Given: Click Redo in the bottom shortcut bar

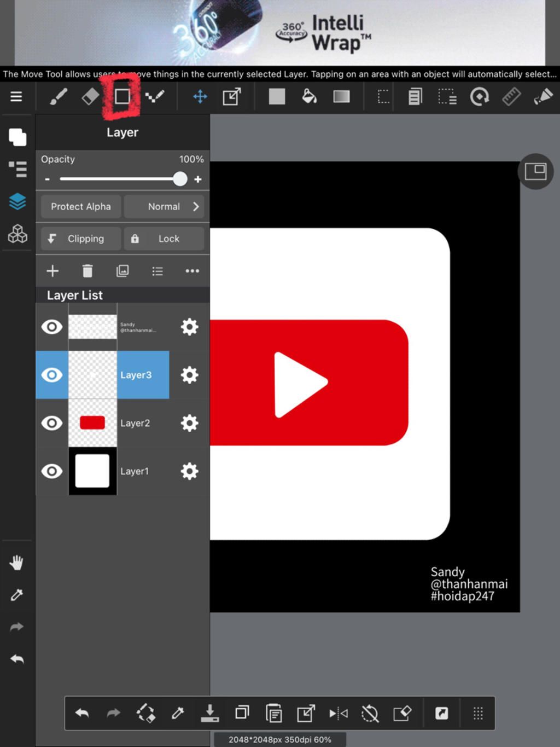Looking at the screenshot, I should [x=114, y=713].
